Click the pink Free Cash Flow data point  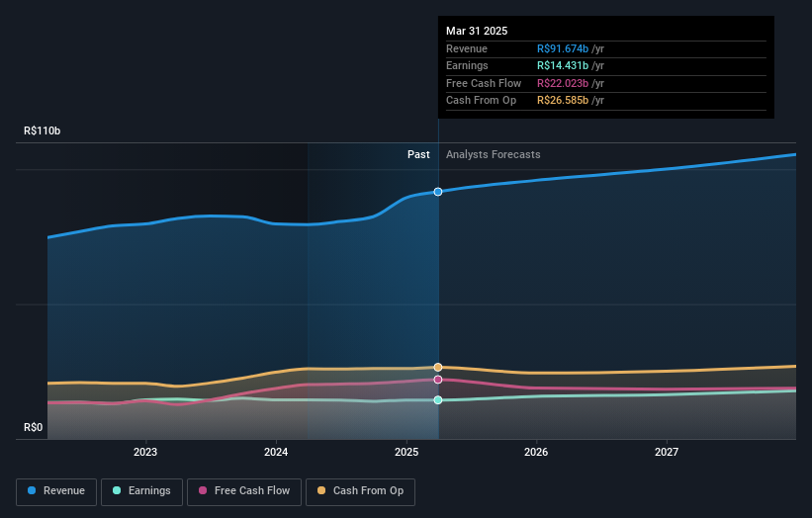click(x=438, y=380)
